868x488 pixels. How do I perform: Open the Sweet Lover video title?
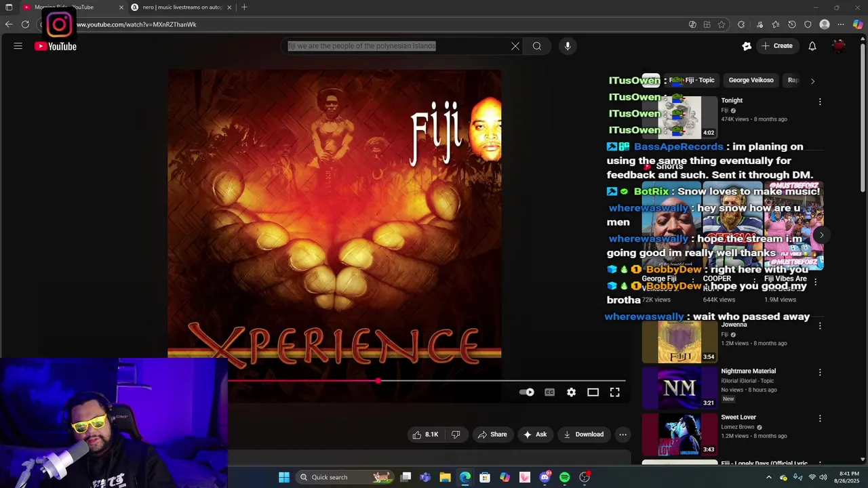pos(738,418)
